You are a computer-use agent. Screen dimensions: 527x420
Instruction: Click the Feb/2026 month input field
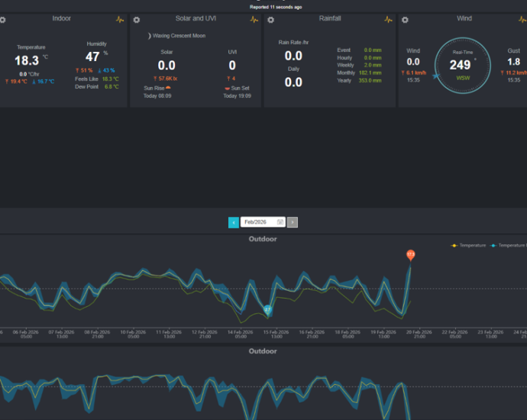[x=258, y=222]
